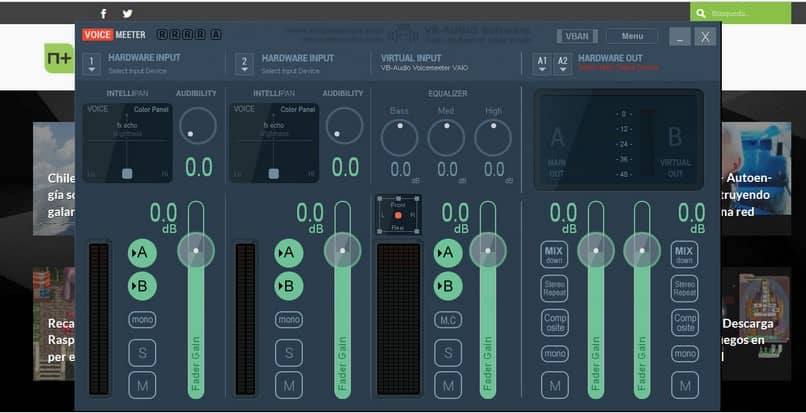
Task: Click Virtual Input Fader Gain knob
Action: click(488, 250)
